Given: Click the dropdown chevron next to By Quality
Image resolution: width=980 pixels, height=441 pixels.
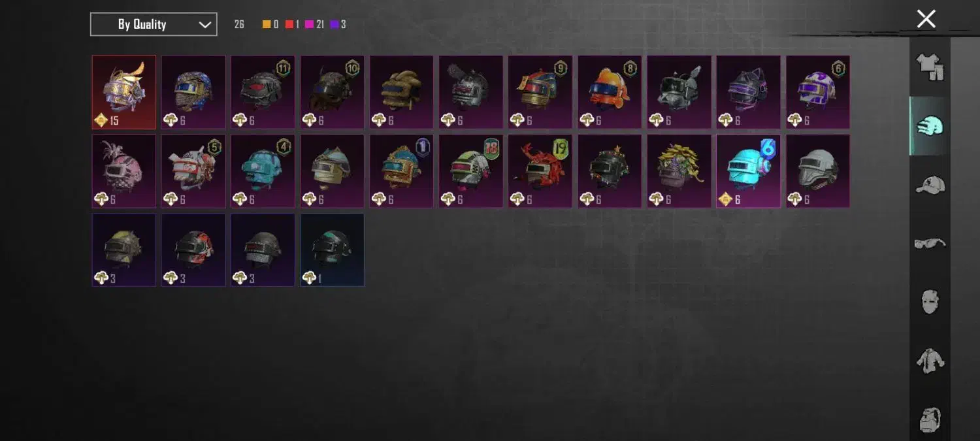Looking at the screenshot, I should pos(204,25).
